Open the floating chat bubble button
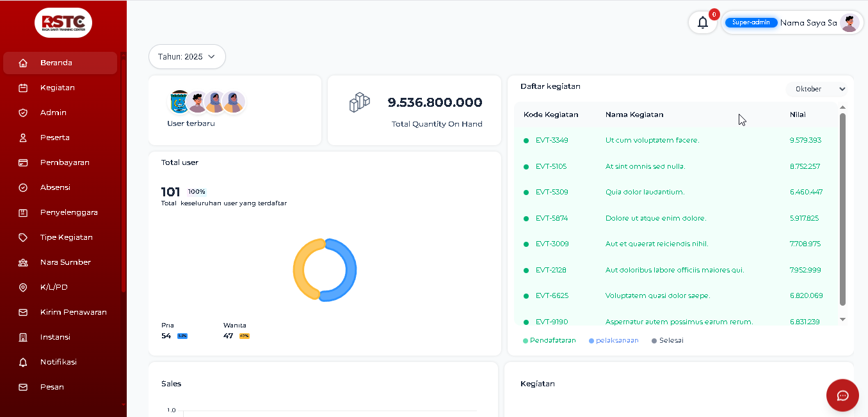The height and width of the screenshot is (417, 868). tap(842, 395)
